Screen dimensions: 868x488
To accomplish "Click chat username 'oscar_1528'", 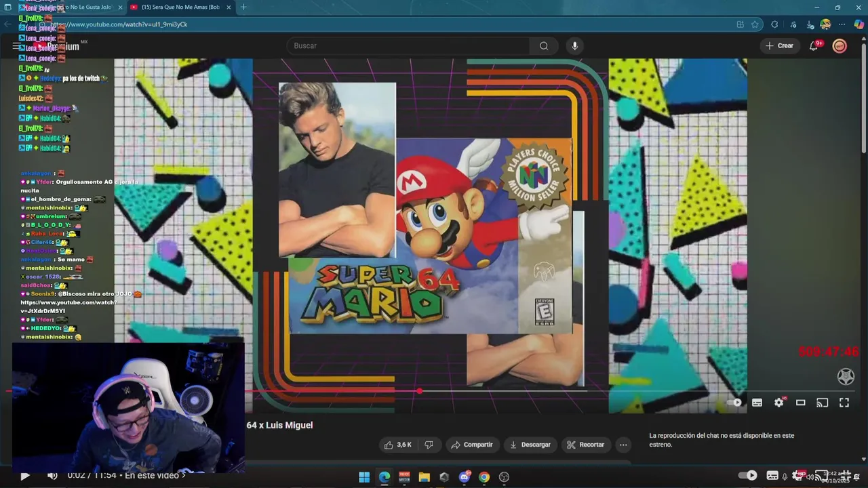I will tap(43, 277).
